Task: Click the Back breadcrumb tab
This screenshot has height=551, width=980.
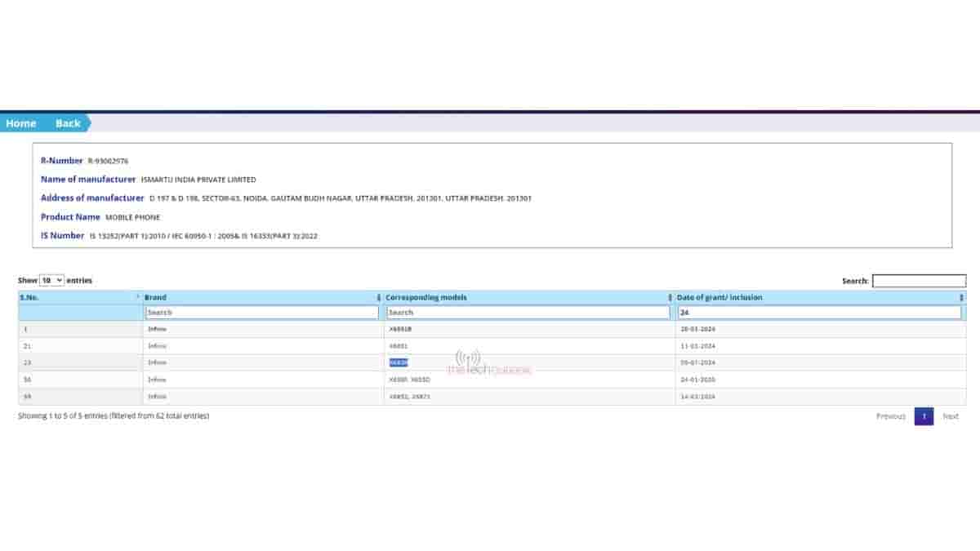Action: 68,123
